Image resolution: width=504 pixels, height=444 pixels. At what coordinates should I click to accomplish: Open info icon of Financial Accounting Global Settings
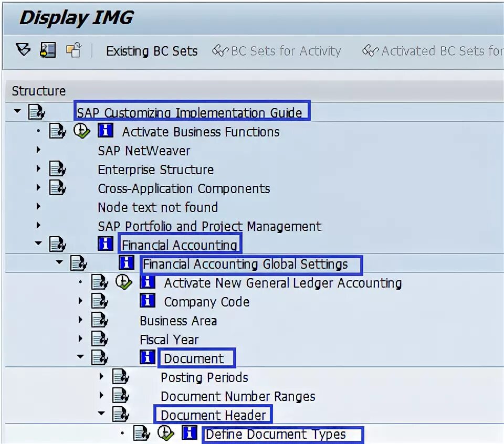127,263
